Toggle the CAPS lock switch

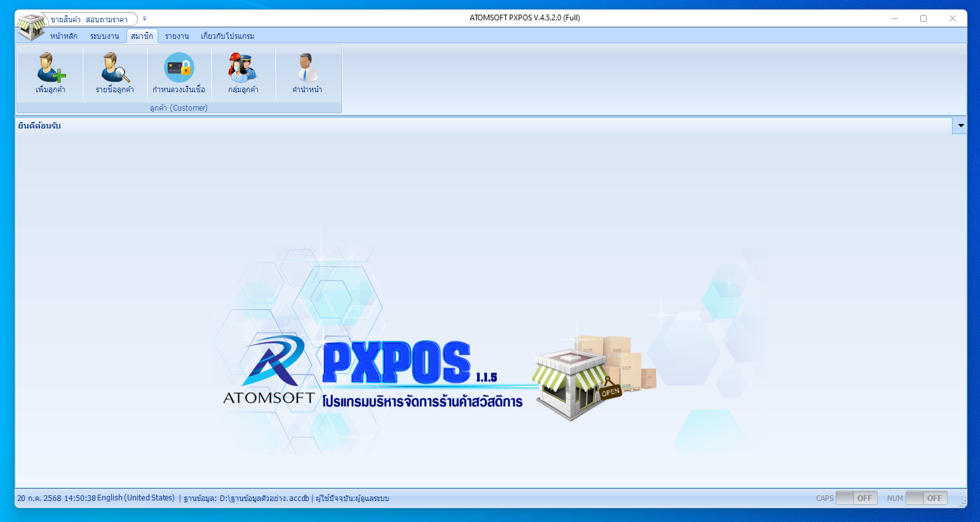[x=856, y=498]
